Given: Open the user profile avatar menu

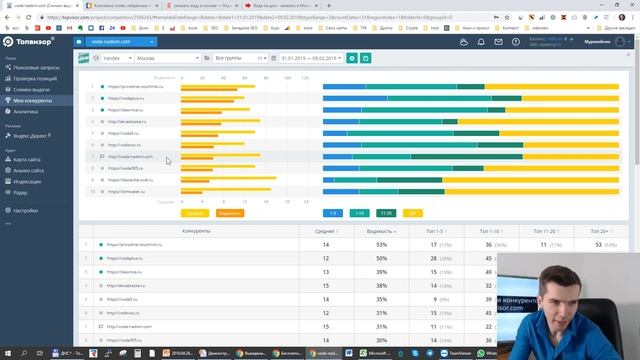Looking at the screenshot, I should 620,42.
